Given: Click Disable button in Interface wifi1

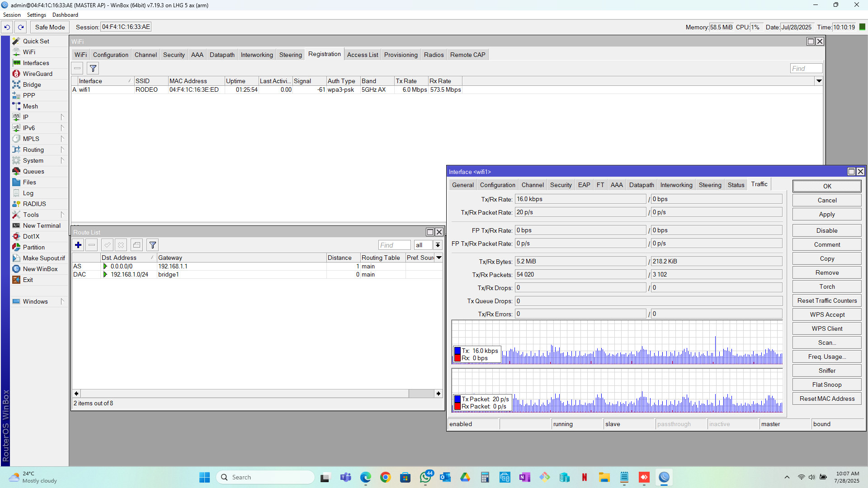Looking at the screenshot, I should 827,230.
